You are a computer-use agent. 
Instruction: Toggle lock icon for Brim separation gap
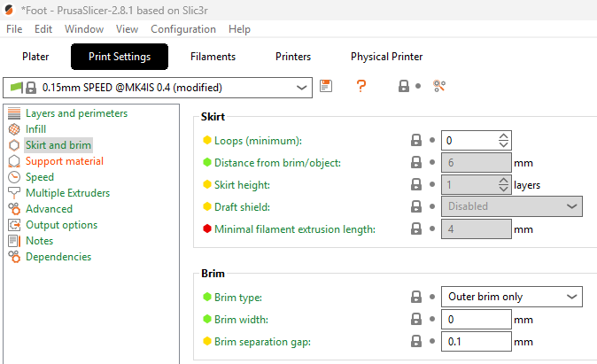(416, 341)
